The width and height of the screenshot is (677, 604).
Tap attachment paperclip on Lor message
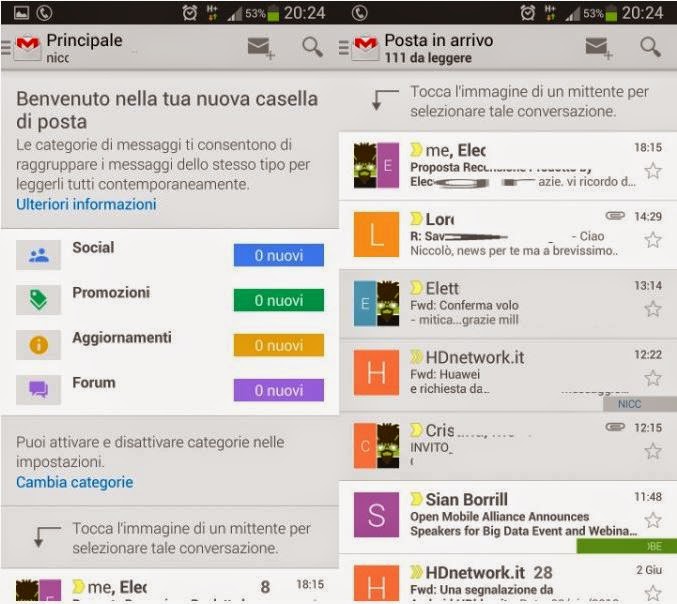(615, 215)
